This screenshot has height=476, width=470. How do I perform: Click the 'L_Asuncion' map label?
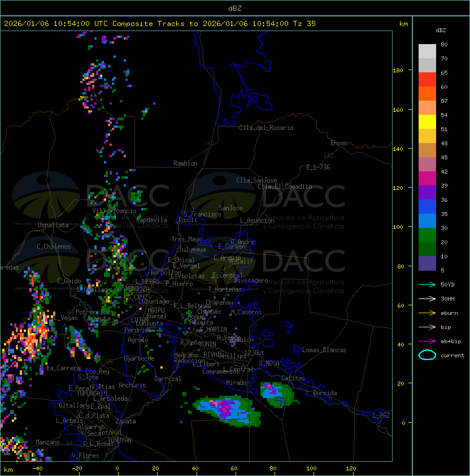[x=257, y=220]
